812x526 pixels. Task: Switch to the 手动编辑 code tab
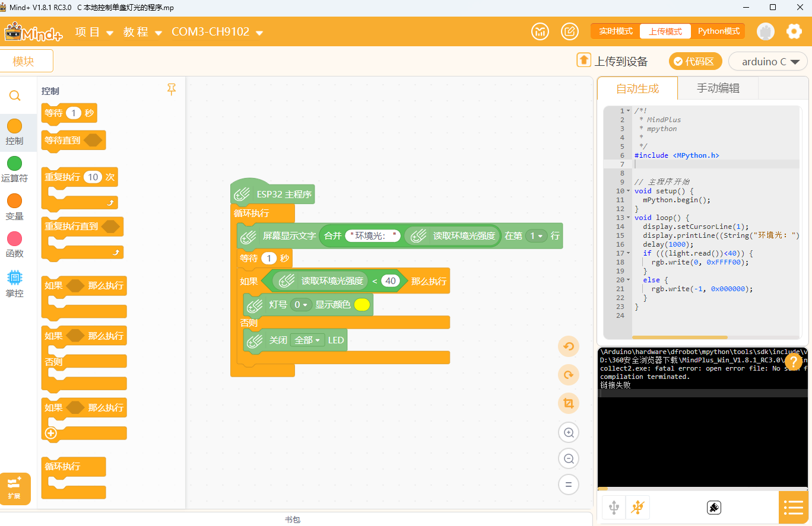718,88
